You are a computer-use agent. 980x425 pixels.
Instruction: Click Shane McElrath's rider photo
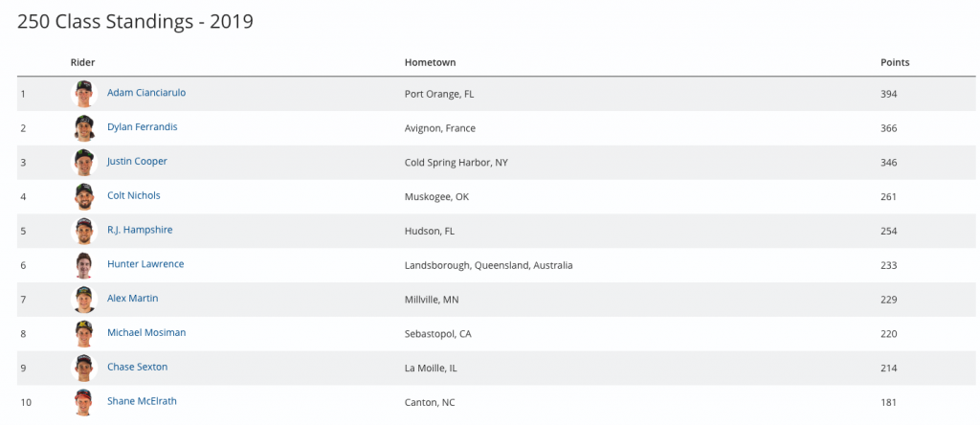coord(85,402)
